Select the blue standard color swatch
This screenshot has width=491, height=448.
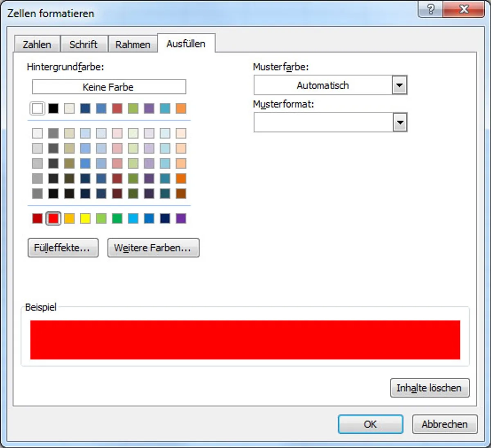[149, 218]
